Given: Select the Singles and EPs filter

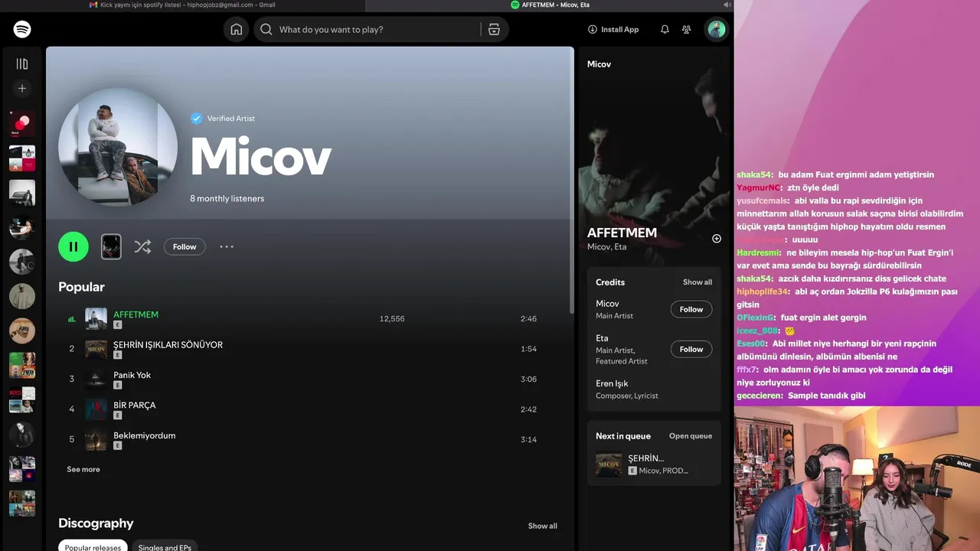Looking at the screenshot, I should point(165,546).
